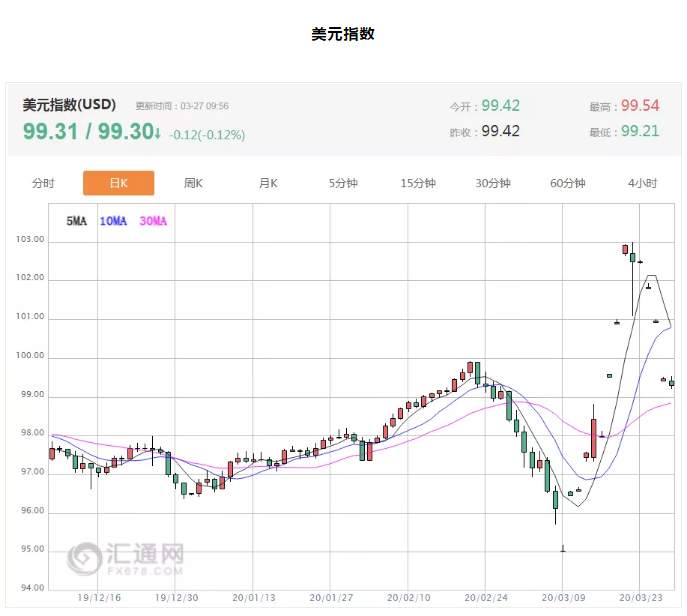
Task: Switch to the 30分钟 interval tab
Action: click(x=493, y=183)
